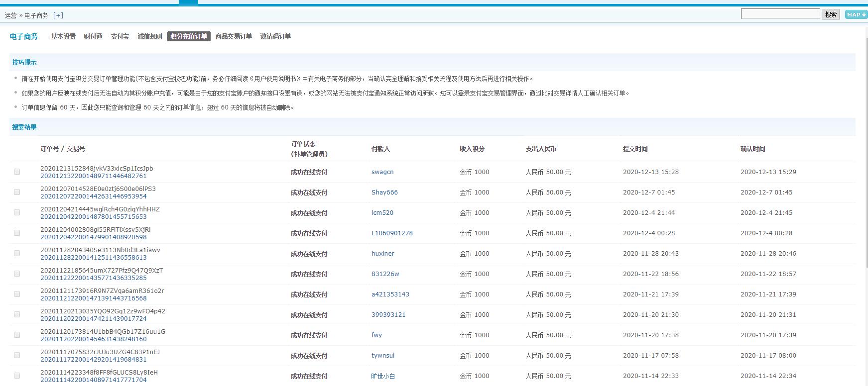
Task: Tick the checkbox for Shay666's order
Action: pyautogui.click(x=17, y=192)
